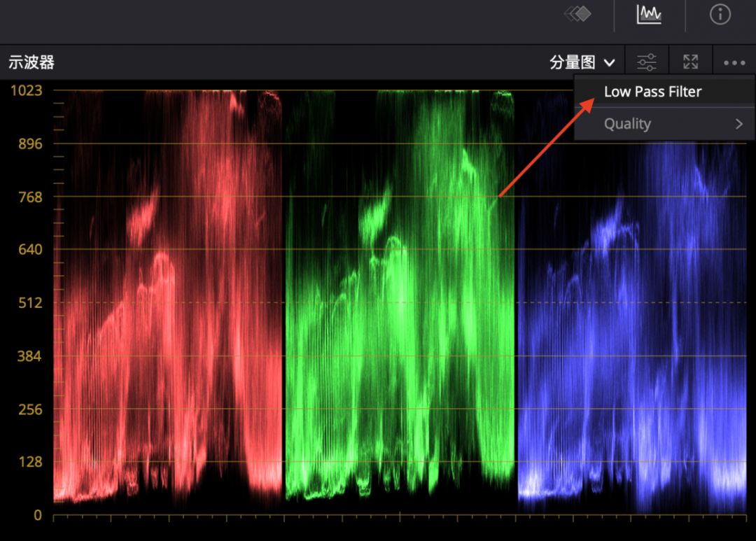Open the three-dot options menu

[734, 63]
